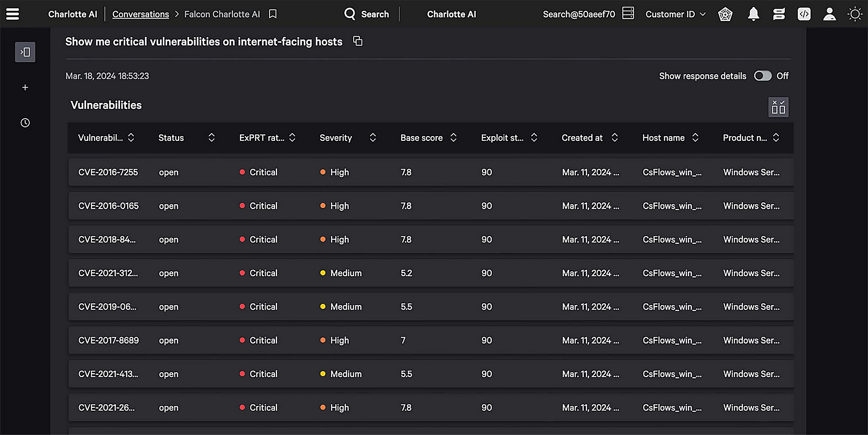The width and height of the screenshot is (868, 435).
Task: Go to Conversations breadcrumb link
Action: pos(140,14)
